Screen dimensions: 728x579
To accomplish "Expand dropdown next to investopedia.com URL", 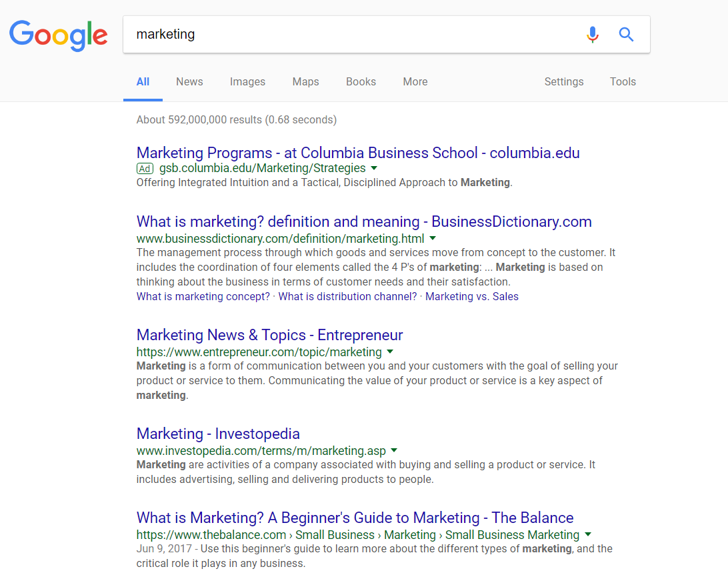I will point(394,450).
